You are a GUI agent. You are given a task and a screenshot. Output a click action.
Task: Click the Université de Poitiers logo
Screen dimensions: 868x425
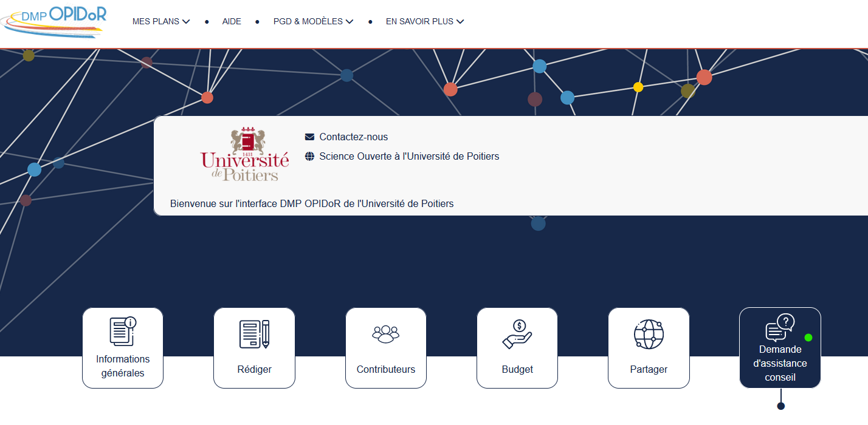[245, 154]
